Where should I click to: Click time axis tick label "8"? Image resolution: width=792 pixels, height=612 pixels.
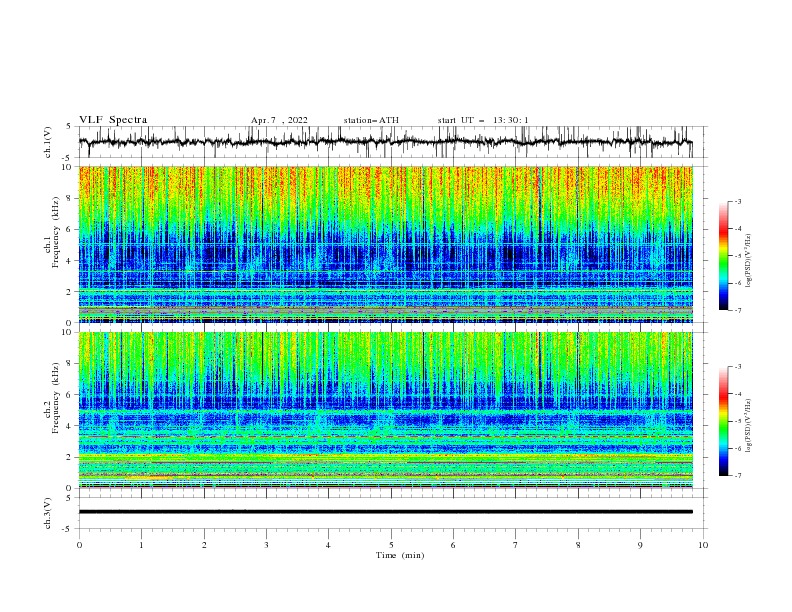pyautogui.click(x=578, y=545)
